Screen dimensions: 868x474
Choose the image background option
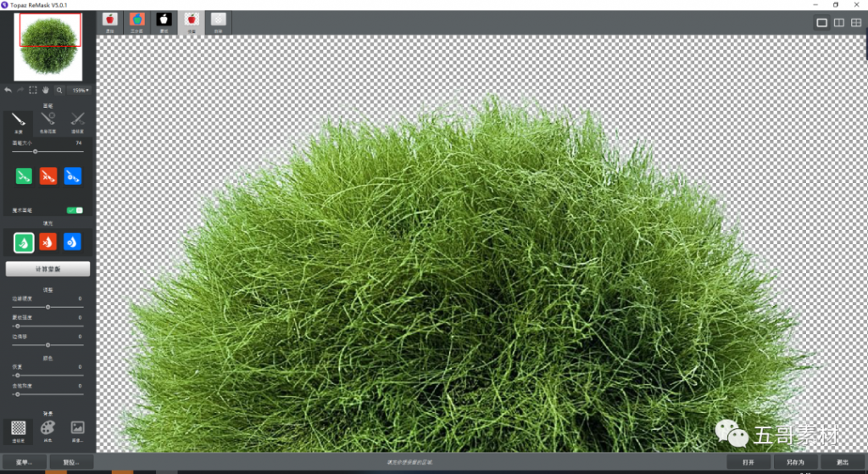pyautogui.click(x=77, y=431)
